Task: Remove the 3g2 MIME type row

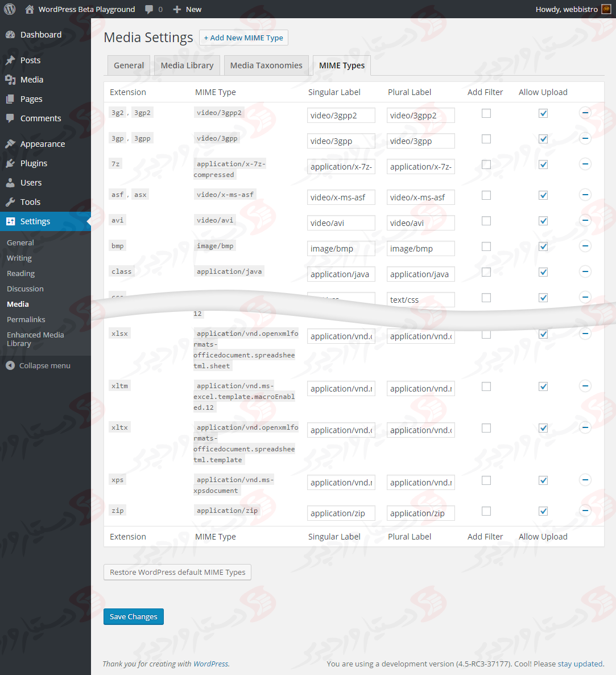Action: [x=585, y=113]
